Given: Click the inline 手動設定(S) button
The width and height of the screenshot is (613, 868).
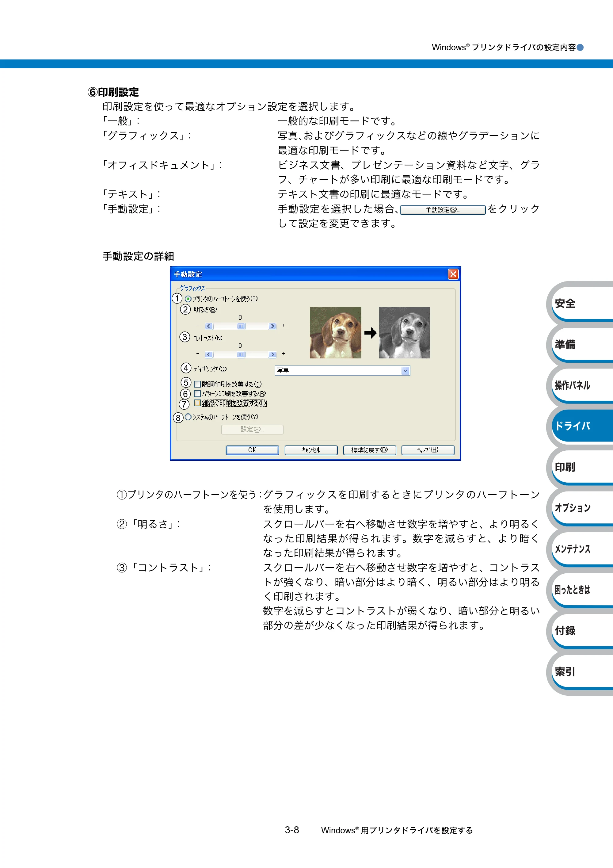Looking at the screenshot, I should click(x=443, y=210).
